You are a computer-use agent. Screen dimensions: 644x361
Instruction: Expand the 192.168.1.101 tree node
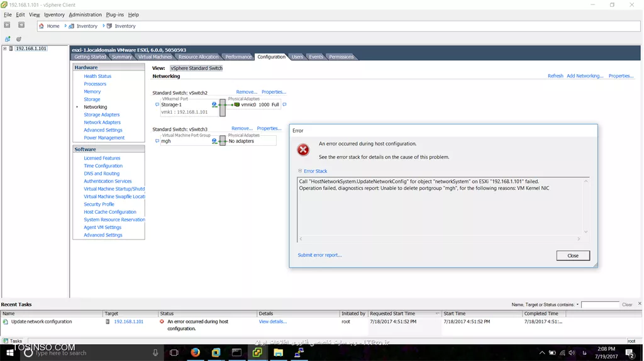click(5, 48)
